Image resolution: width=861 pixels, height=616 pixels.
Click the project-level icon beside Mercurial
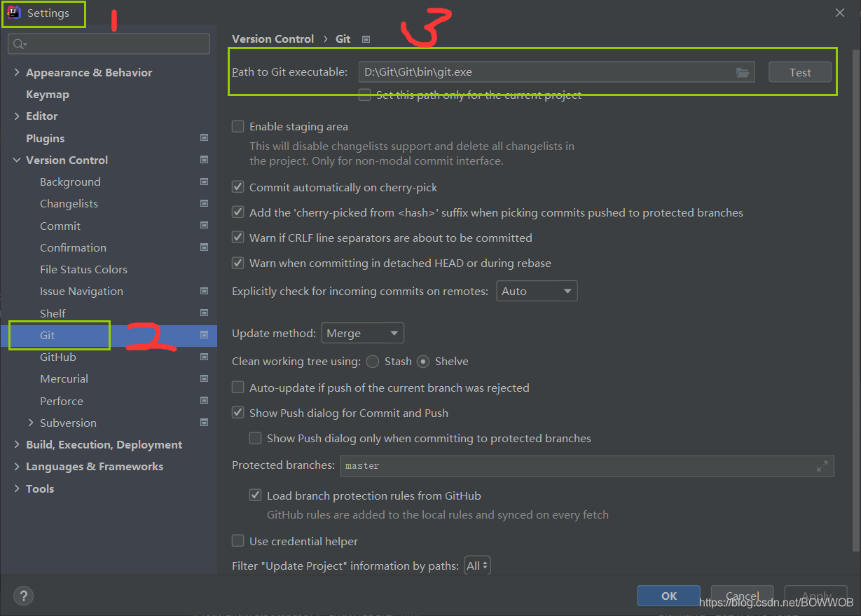(204, 378)
